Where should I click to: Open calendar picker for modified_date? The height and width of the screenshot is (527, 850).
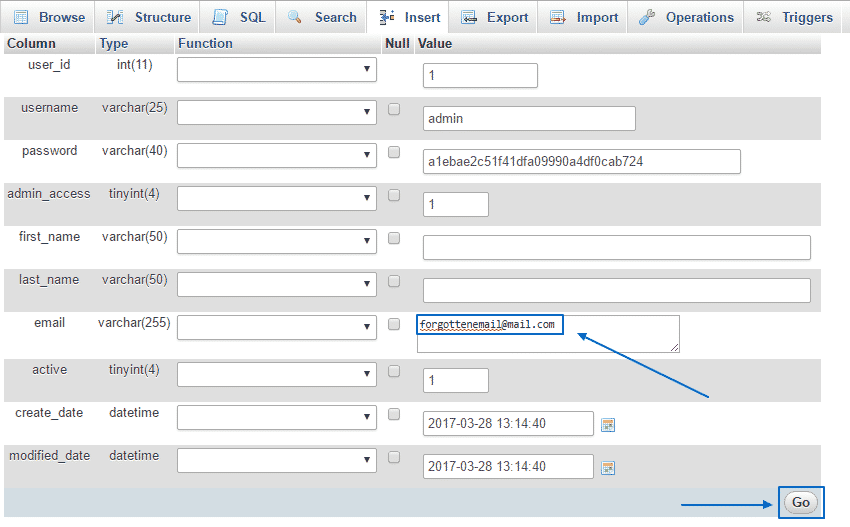coord(608,468)
